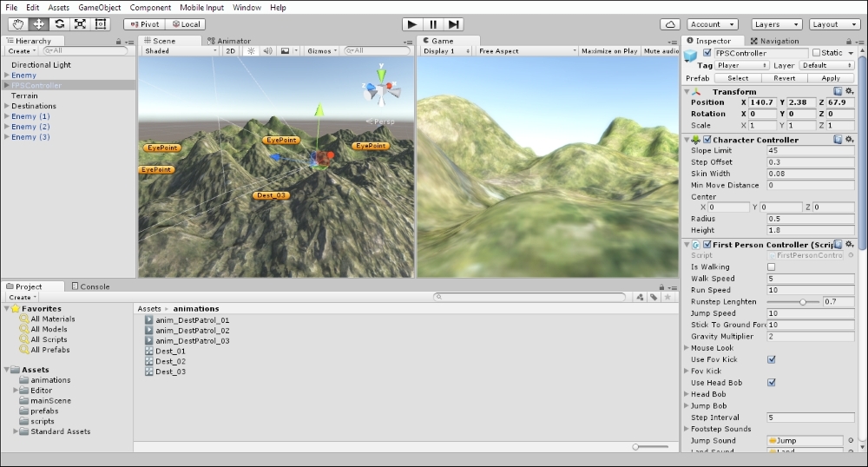Viewport: 868px width, 467px height.
Task: Expand the Editor folder
Action: point(16,390)
